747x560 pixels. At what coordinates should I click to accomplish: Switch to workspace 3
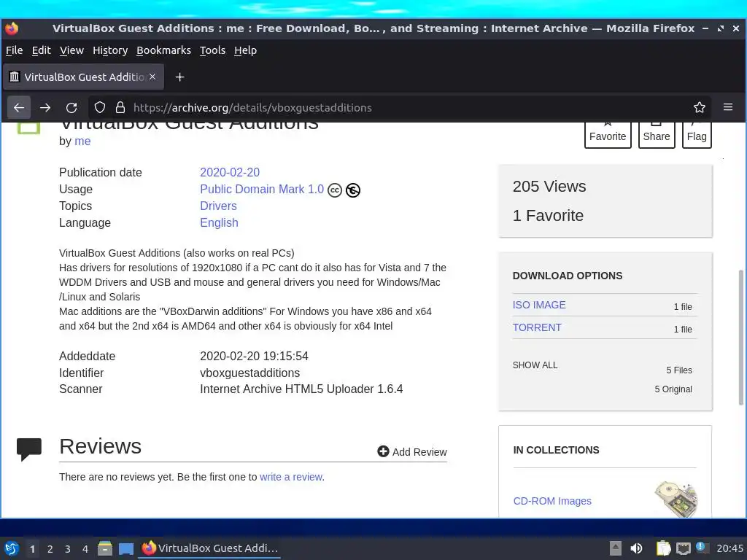point(68,549)
